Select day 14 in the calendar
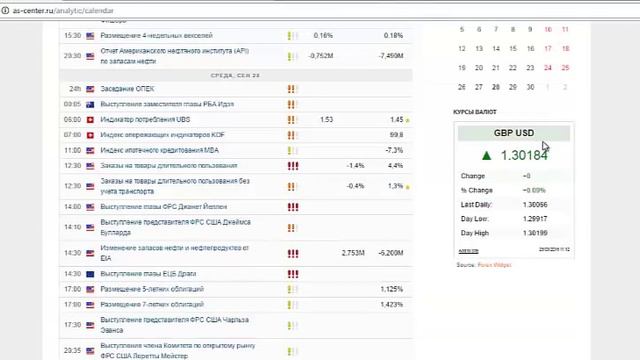The height and width of the screenshot is (360, 640). click(x=496, y=49)
